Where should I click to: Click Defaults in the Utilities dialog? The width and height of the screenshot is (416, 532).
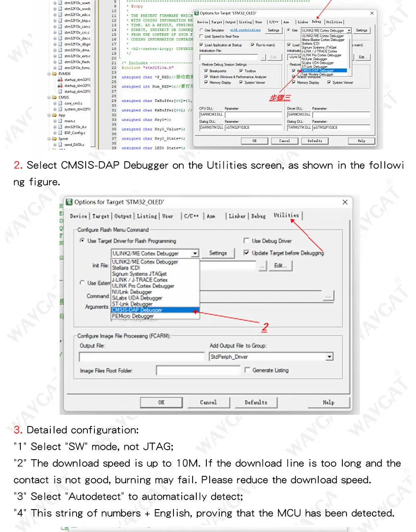click(256, 402)
